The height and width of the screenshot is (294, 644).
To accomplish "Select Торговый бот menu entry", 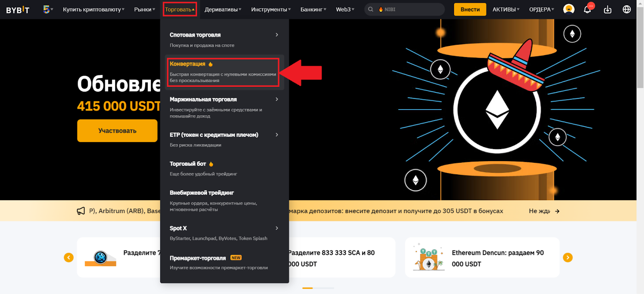I will pos(224,169).
